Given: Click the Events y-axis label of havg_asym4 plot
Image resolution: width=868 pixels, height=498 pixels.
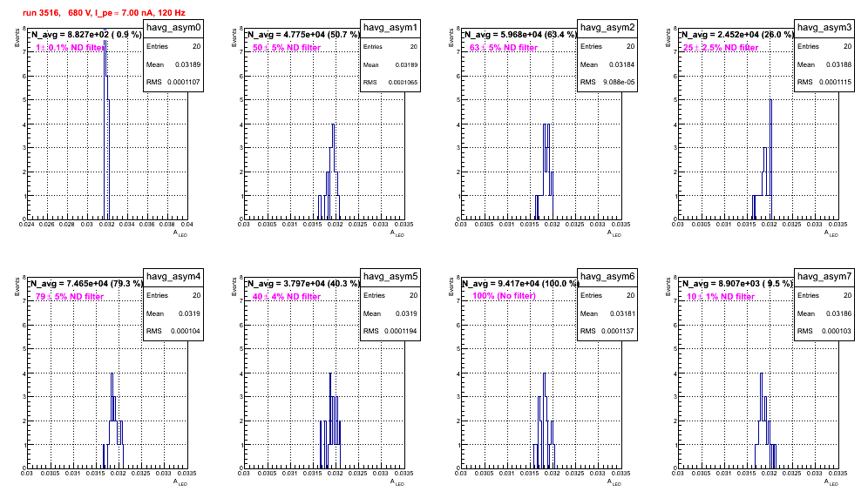Looking at the screenshot, I should 17,286.
